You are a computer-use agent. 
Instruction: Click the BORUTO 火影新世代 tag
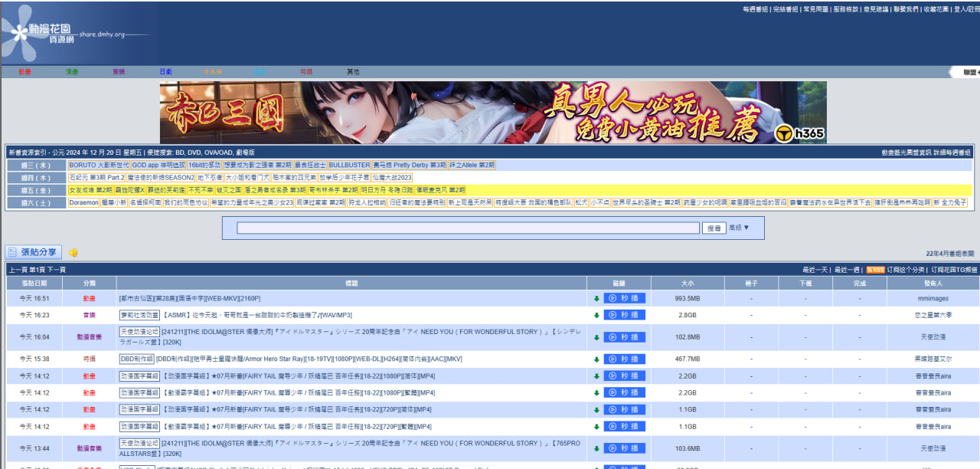(x=99, y=165)
